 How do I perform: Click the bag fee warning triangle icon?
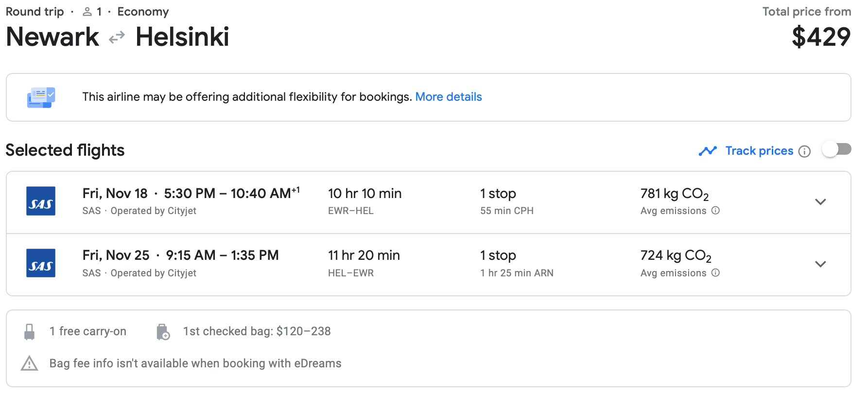pyautogui.click(x=30, y=363)
